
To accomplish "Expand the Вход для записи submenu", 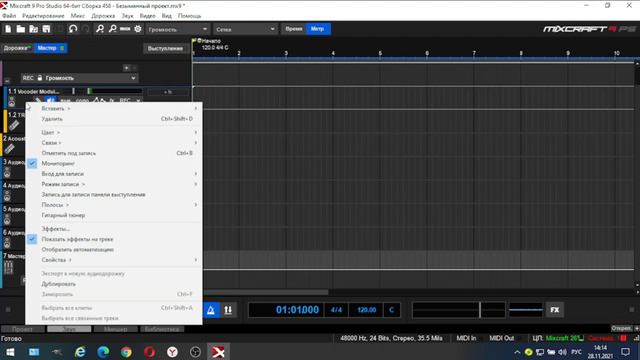I will coord(114,174).
